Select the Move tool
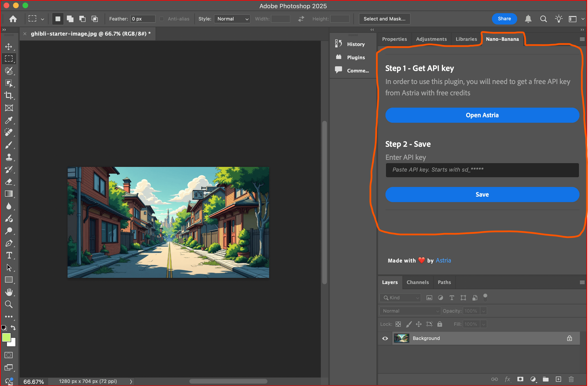The width and height of the screenshot is (588, 386). click(x=9, y=46)
